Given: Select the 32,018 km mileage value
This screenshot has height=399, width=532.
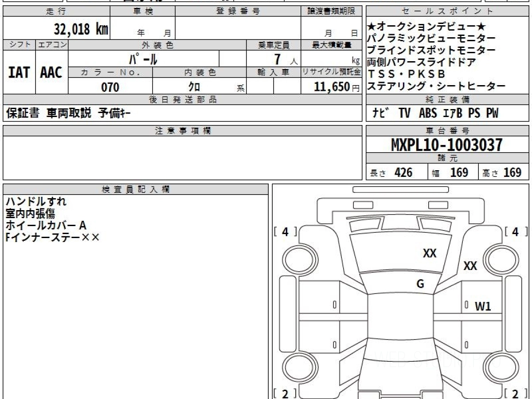Looking at the screenshot, I should [81, 29].
